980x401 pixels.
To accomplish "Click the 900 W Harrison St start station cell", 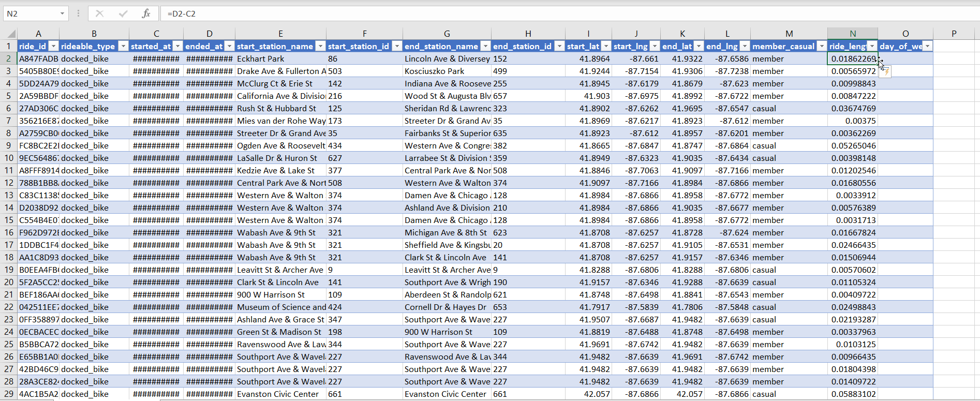I will coord(280,294).
